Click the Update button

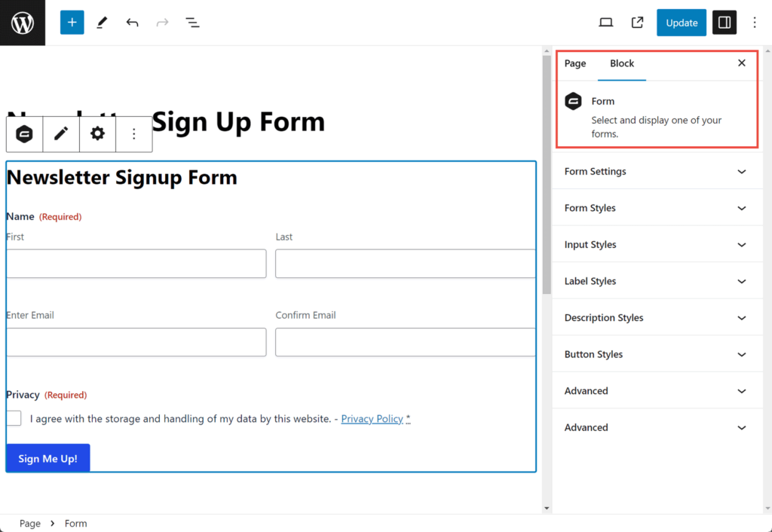coord(681,22)
